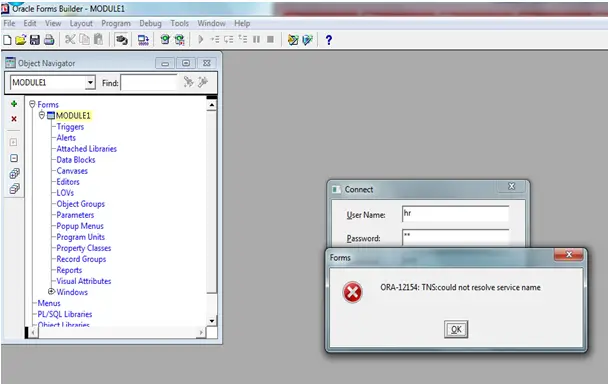This screenshot has height=384, width=608.
Task: Select the Data Blocks tree item
Action: point(76,160)
